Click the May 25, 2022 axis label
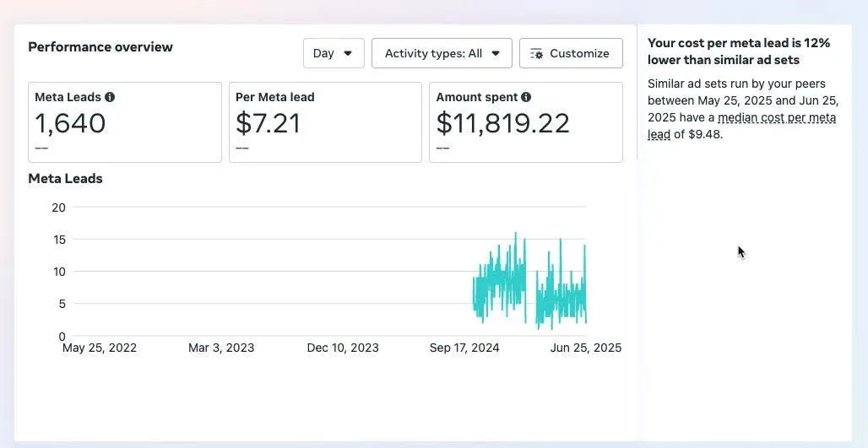This screenshot has width=868, height=448. pyautogui.click(x=100, y=348)
